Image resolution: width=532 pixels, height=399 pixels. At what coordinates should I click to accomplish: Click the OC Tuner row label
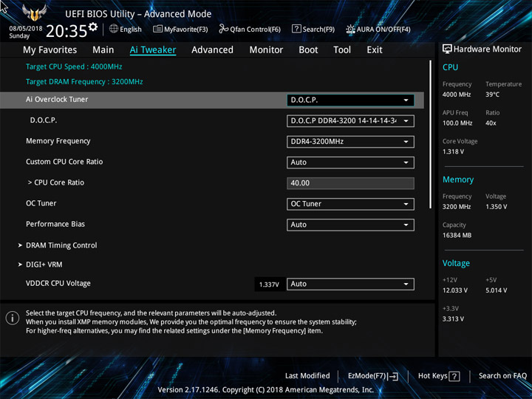(x=41, y=203)
